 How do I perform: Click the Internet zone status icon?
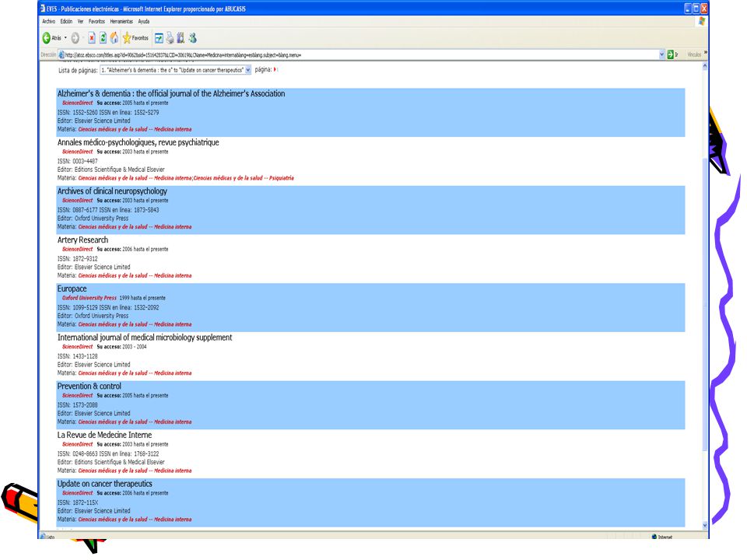pos(654,537)
